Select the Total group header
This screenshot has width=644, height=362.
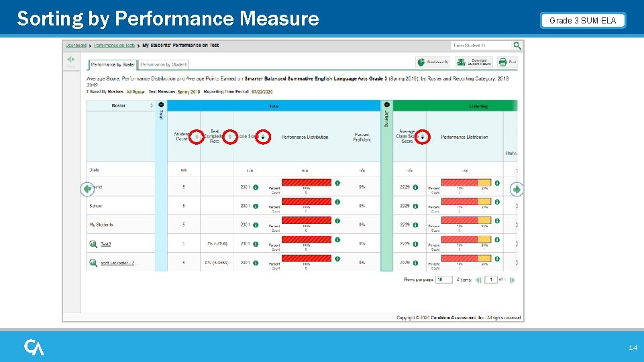click(274, 106)
